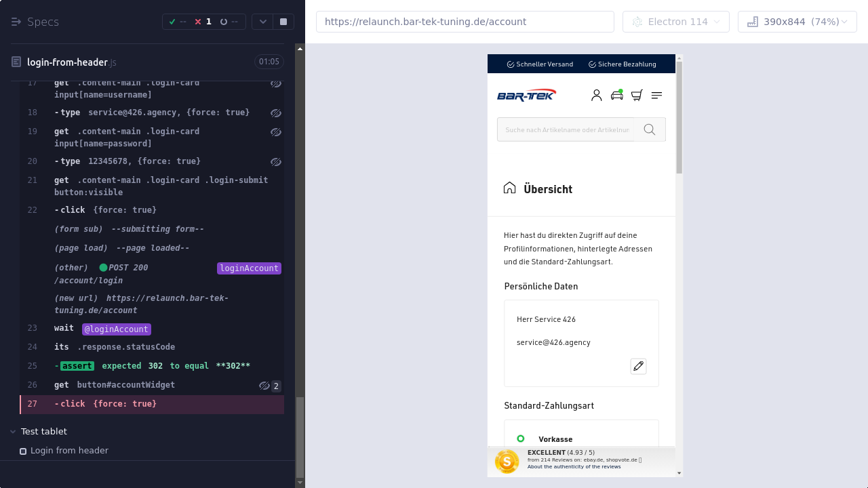Select the Vorkasse payment radio button

point(521,439)
